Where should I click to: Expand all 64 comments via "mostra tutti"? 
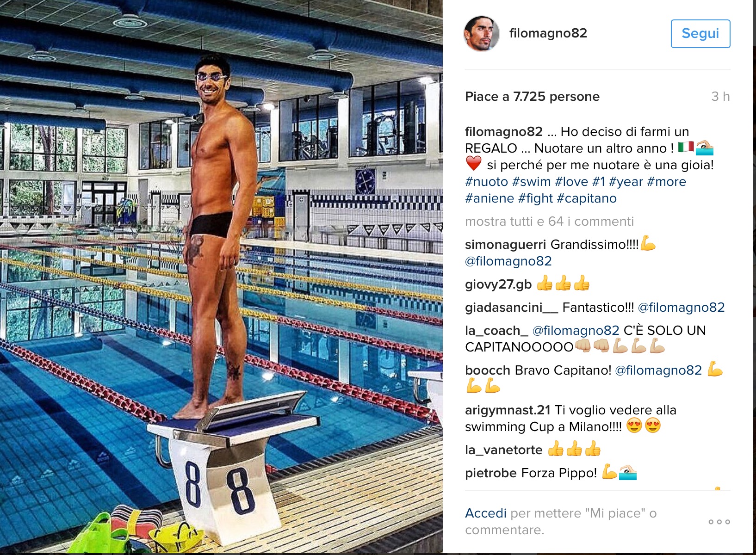pyautogui.click(x=549, y=222)
